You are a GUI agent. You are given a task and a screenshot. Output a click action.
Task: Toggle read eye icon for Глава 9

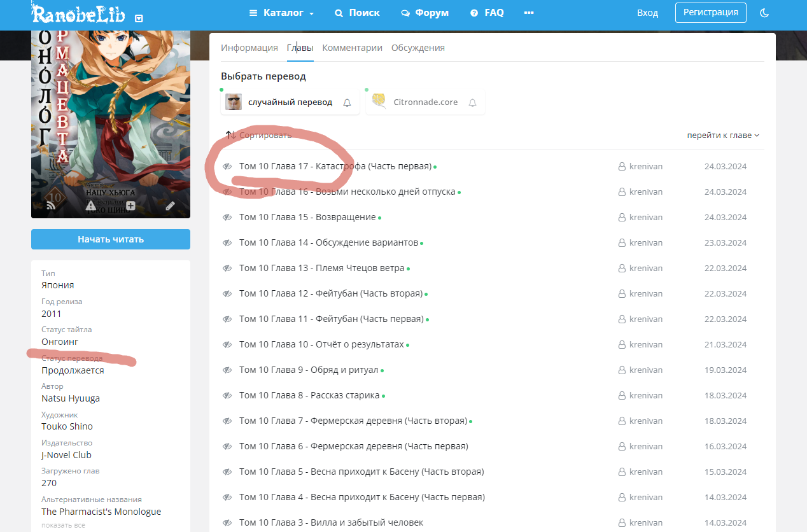tap(227, 370)
